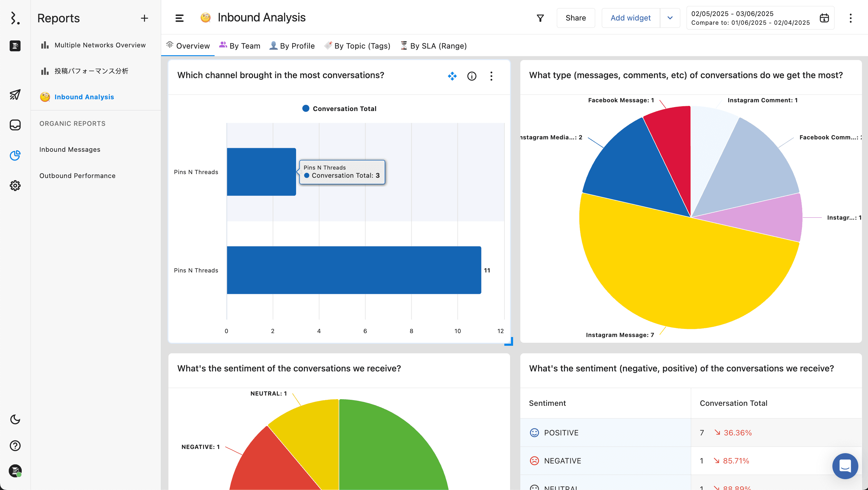Open the Intercom chat bubble
Image resolution: width=868 pixels, height=490 pixels.
(x=845, y=466)
